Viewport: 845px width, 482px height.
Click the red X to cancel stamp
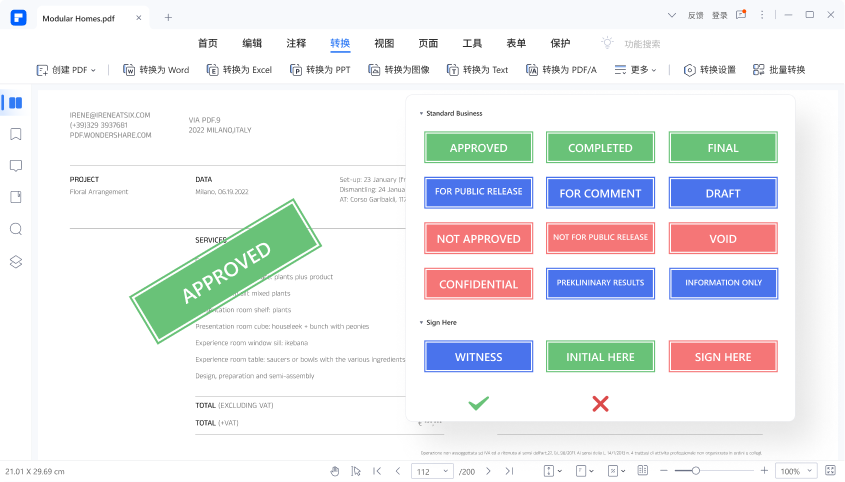point(600,403)
